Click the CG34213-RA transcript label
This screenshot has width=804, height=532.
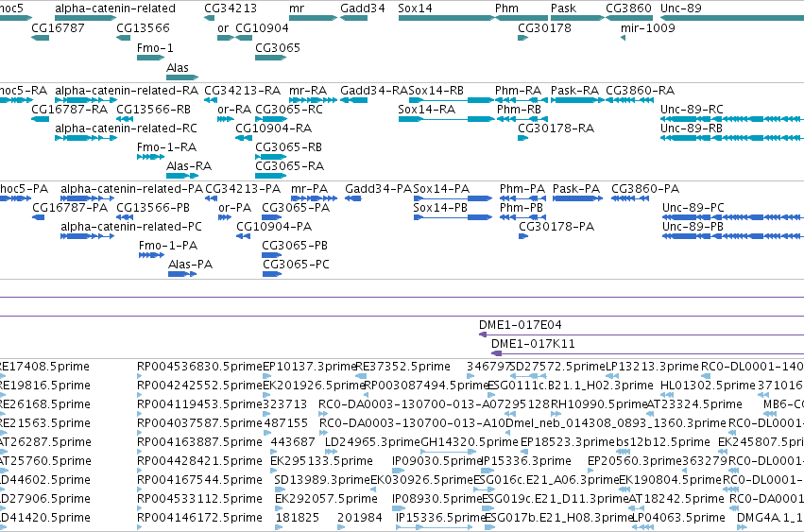click(x=242, y=91)
